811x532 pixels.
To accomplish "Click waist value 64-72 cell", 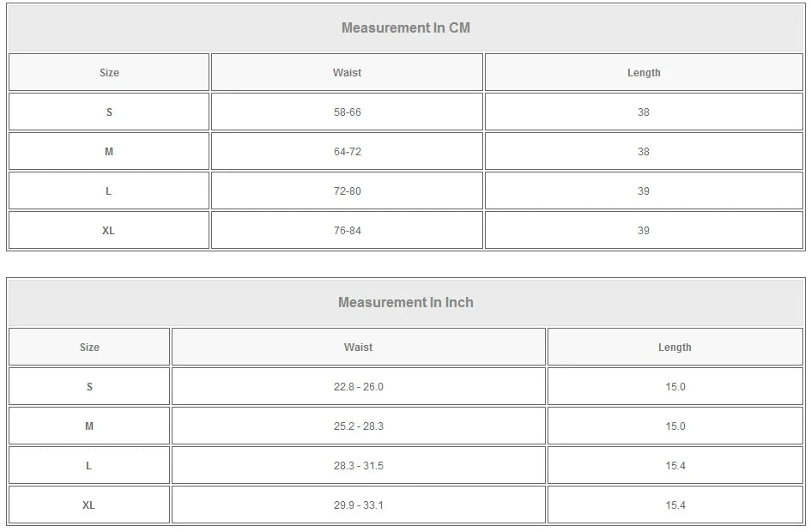I will (347, 152).
